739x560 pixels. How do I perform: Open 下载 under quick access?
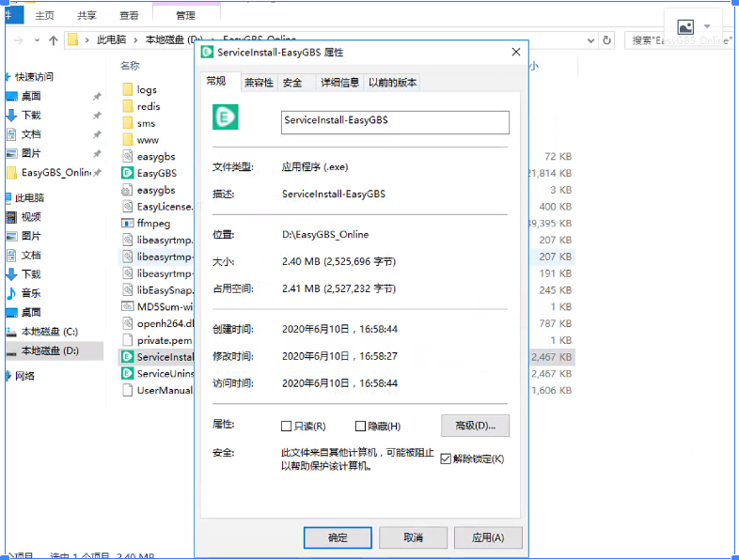(x=31, y=116)
